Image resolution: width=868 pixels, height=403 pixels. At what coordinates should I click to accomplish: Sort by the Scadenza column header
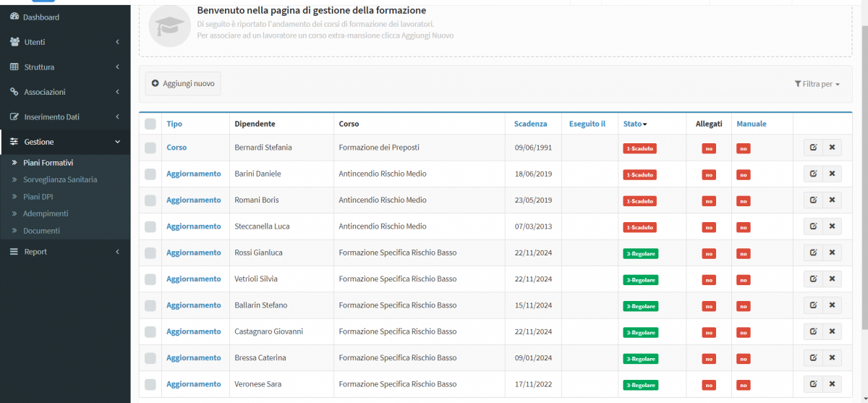point(531,124)
